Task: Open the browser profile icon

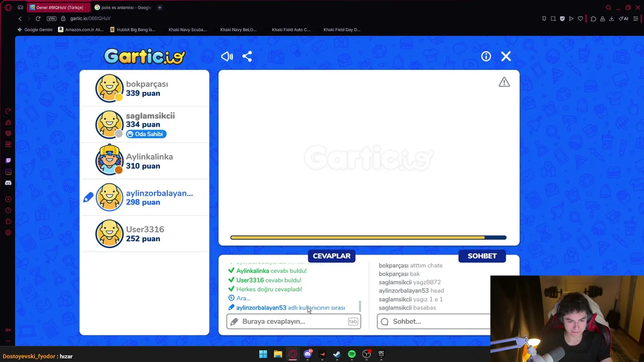Action: (602, 19)
